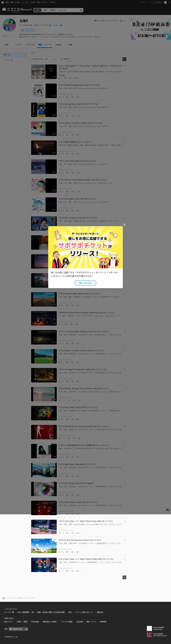Open the share icon on profile
The height and width of the screenshot is (644, 171).
pyautogui.click(x=121, y=21)
